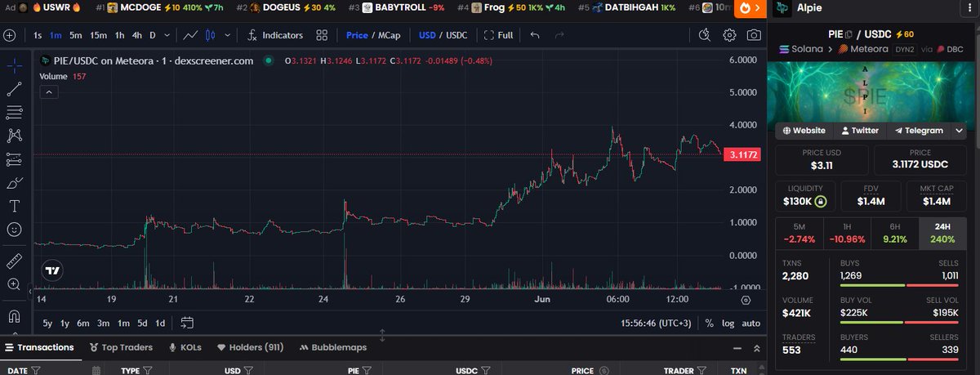
Task: Open time axis settings circle icon
Action: pos(745,300)
